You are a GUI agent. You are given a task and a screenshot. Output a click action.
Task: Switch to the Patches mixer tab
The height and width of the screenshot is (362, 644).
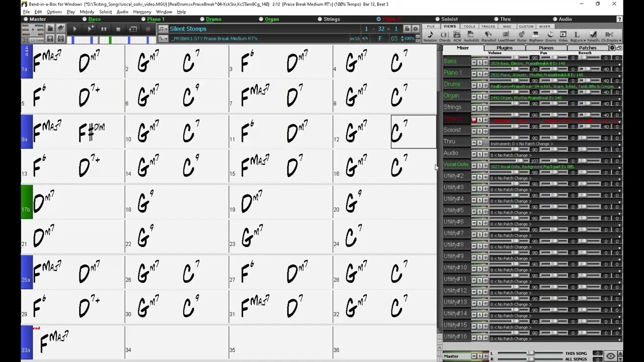[588, 48]
